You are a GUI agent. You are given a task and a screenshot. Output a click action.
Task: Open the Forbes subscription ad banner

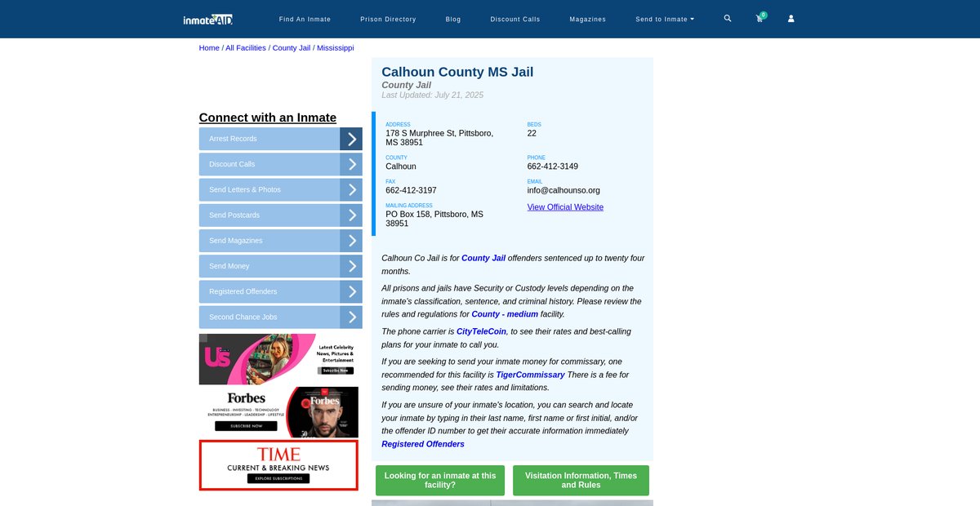278,412
